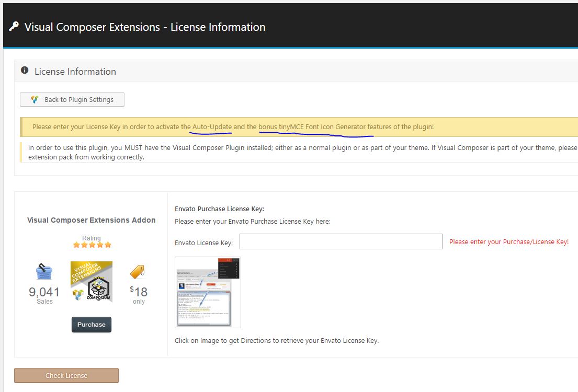Open the license key directions thumbnail
This screenshot has width=578, height=392.
tap(208, 292)
